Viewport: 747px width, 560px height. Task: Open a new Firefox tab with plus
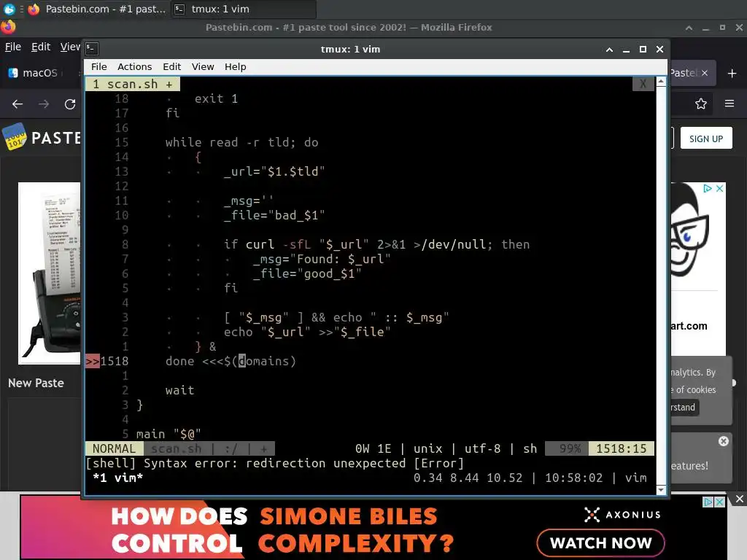(x=732, y=74)
